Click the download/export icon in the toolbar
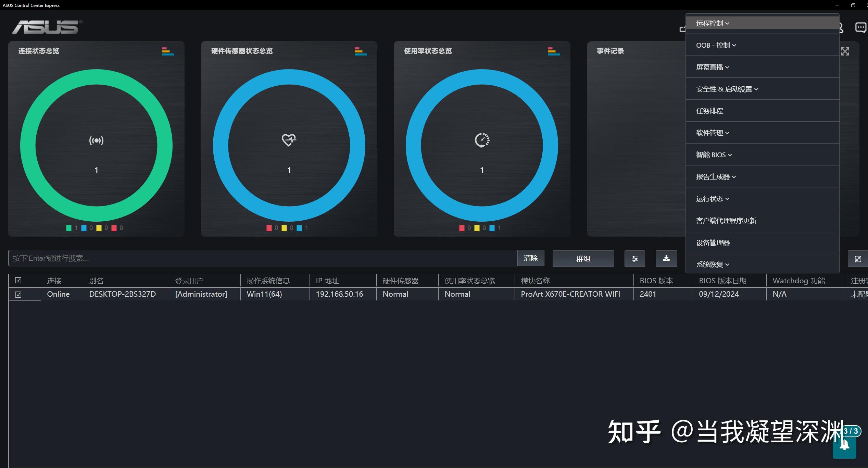This screenshot has height=468, width=868. point(666,258)
